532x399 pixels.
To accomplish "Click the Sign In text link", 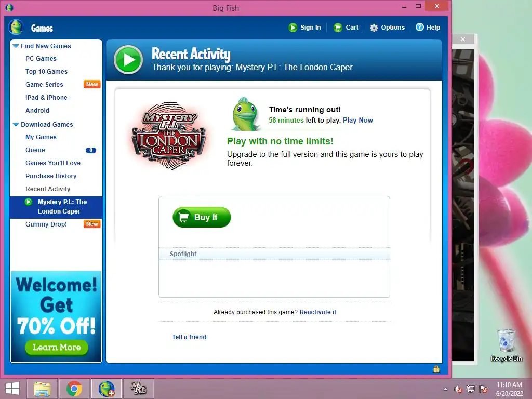I will click(311, 28).
